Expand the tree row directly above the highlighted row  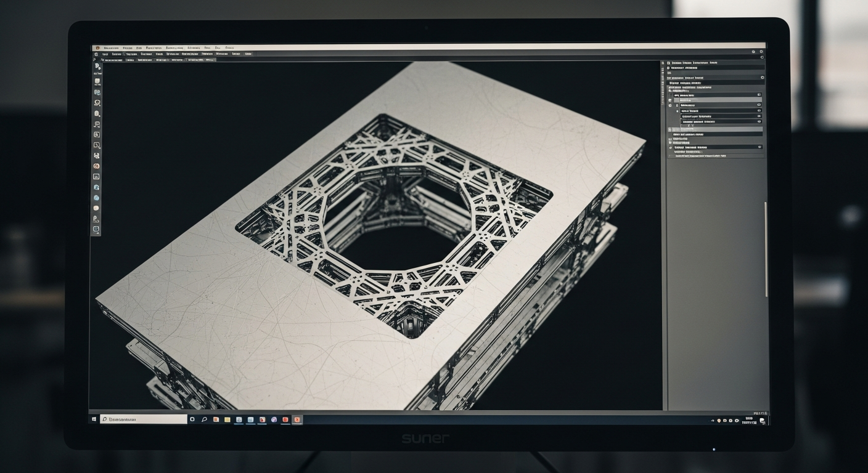671,95
